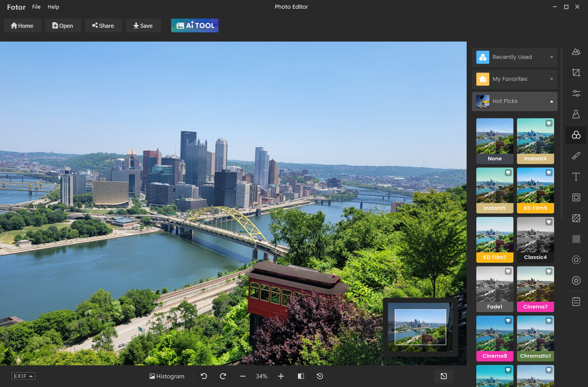Favorite the Instant4 filter with its heart toggle
Image resolution: width=588 pixels, height=387 pixels.
pos(549,123)
